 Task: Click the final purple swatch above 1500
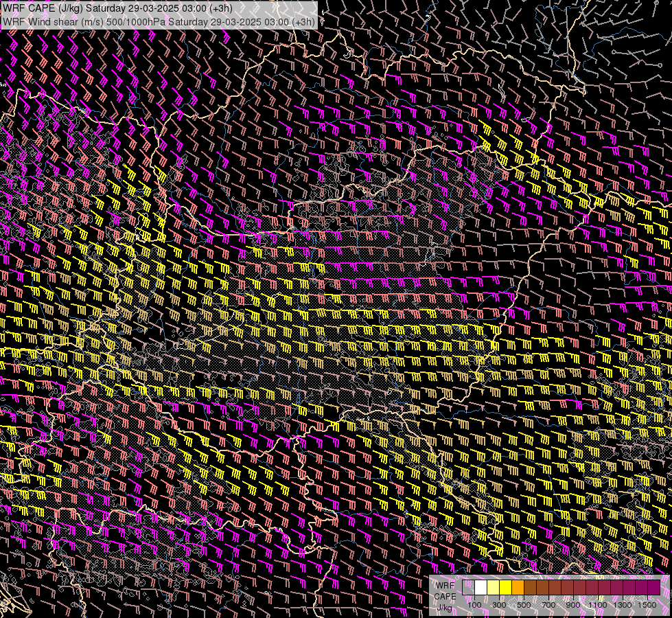[x=654, y=587]
